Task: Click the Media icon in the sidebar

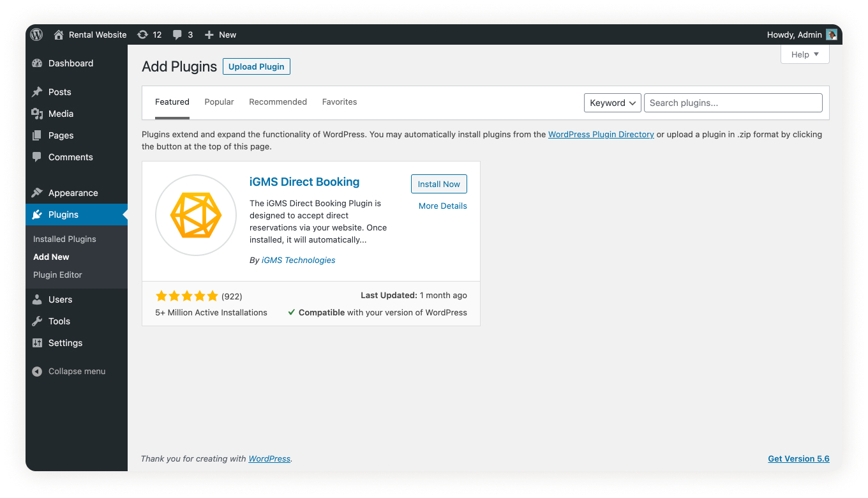Action: click(37, 114)
